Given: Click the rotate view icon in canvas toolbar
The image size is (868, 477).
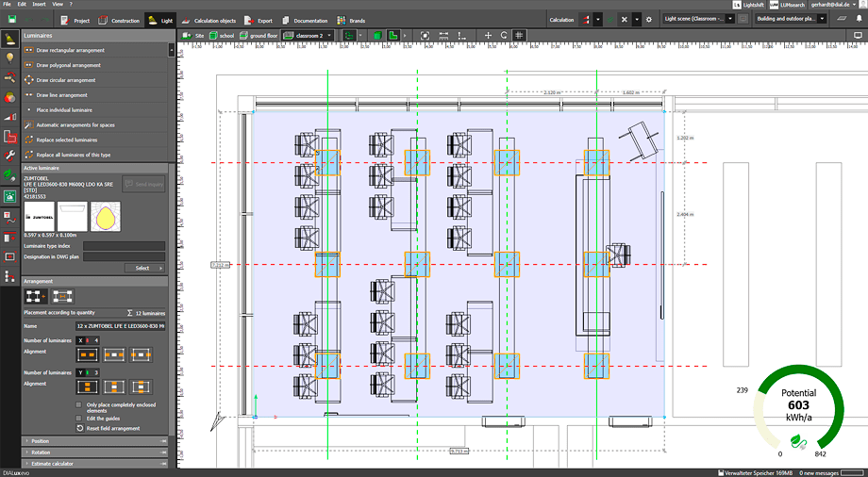Looking at the screenshot, I should tap(504, 35).
